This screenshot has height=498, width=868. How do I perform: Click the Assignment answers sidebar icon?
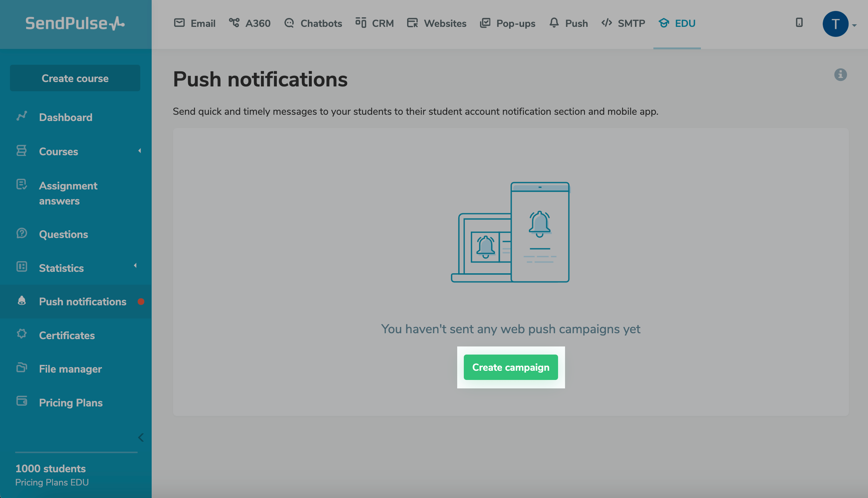coord(22,184)
